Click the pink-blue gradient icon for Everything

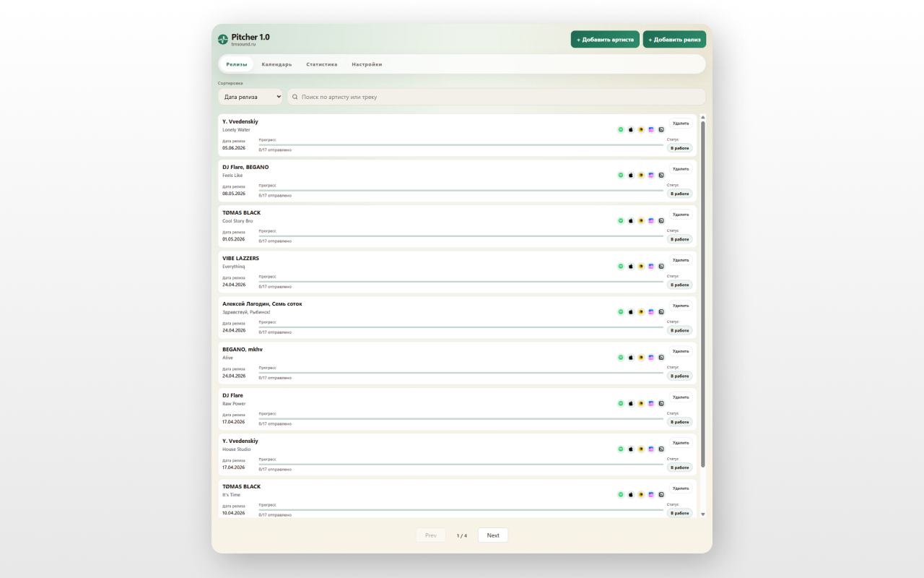(650, 266)
